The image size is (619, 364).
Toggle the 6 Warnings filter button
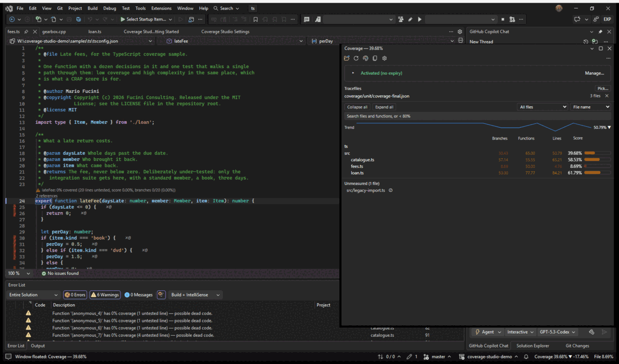pos(105,295)
